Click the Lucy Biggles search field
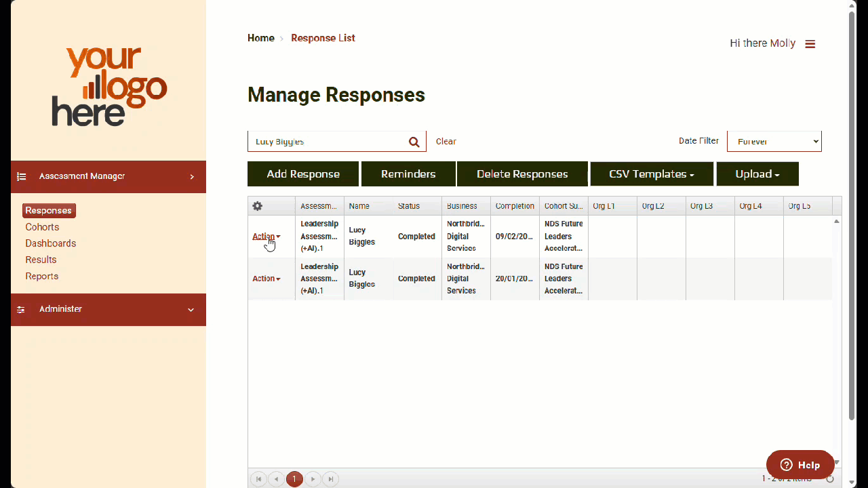868x488 pixels. pos(327,142)
